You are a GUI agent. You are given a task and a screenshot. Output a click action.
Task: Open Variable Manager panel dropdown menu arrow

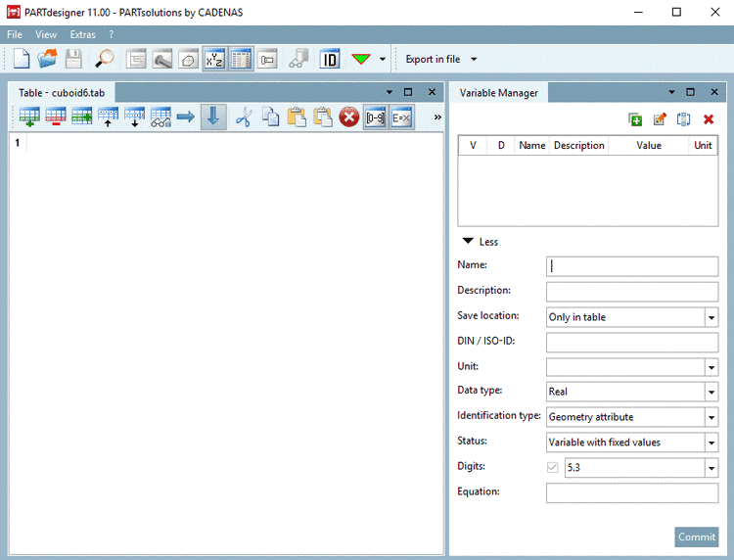click(671, 92)
